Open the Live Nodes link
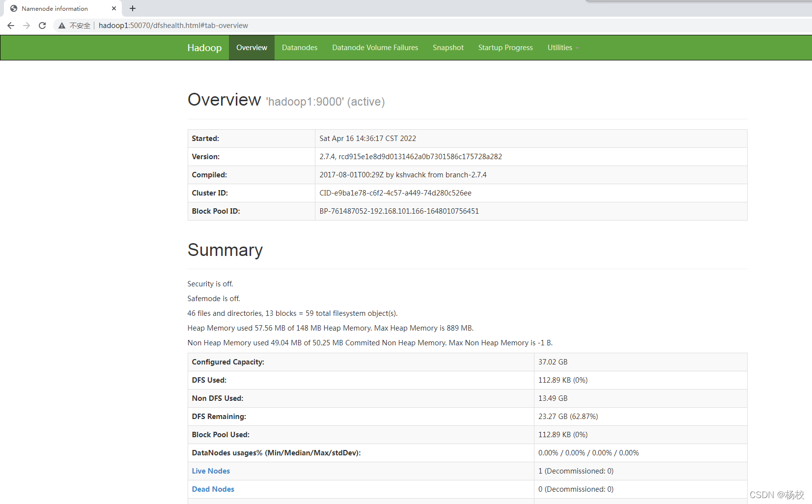 point(211,471)
